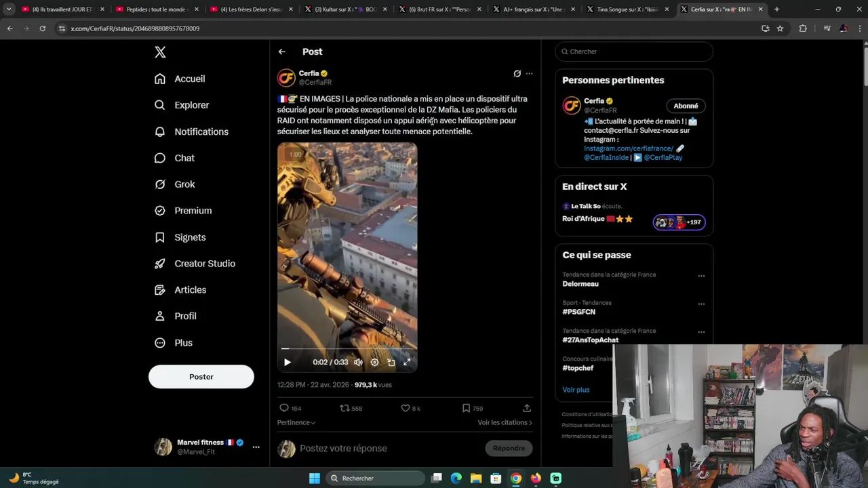Open Chrome extensions puzzle icon
Screen dimensions: 868x488
pos(803,28)
